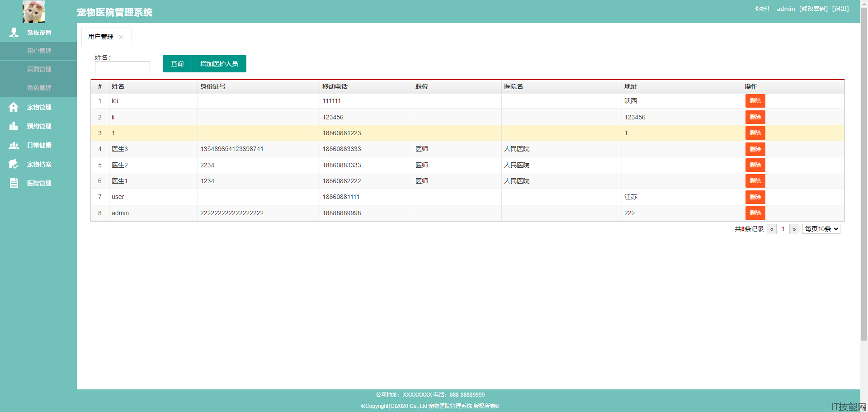
Task: Click the 医院名 column header
Action: (561, 86)
